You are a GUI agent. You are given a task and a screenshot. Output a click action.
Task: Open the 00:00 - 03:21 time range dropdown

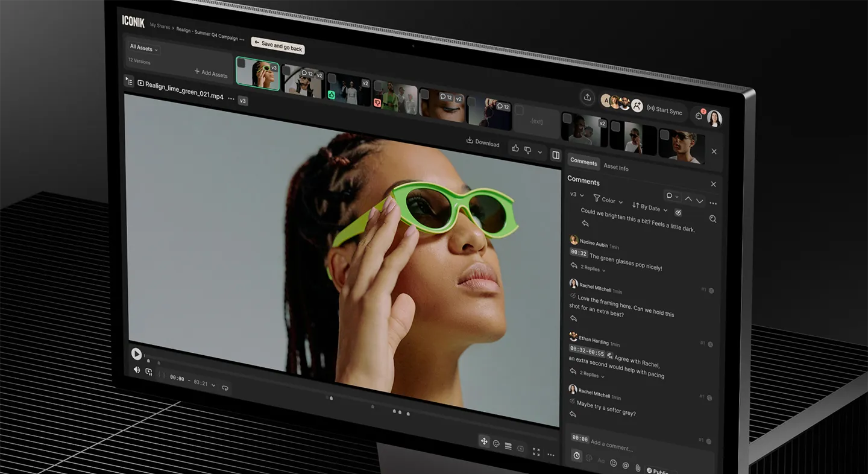192,381
